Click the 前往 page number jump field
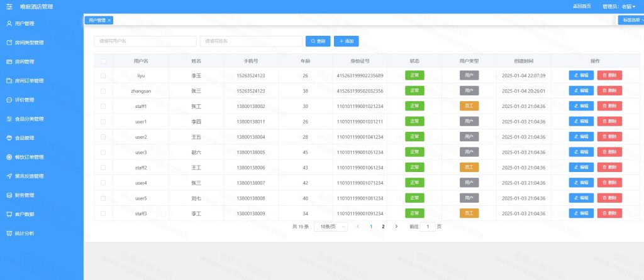Screen dimensions: 644x280 pos(428,227)
